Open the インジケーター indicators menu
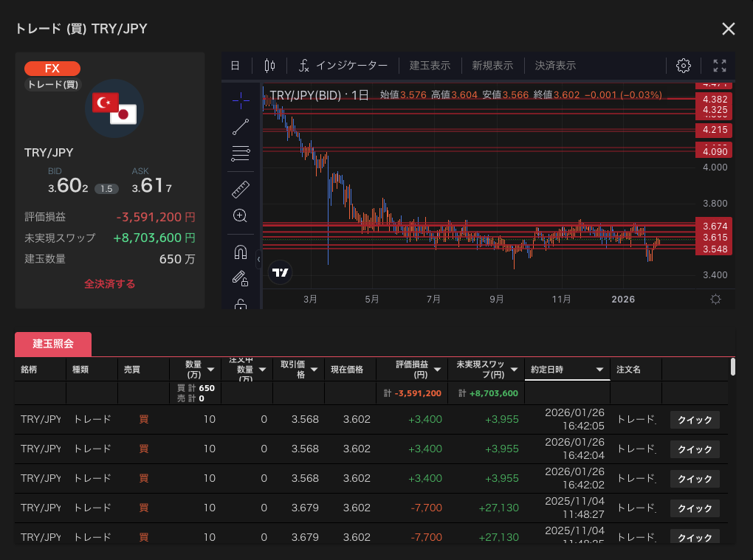Viewport: 753px width, 560px height. point(343,66)
